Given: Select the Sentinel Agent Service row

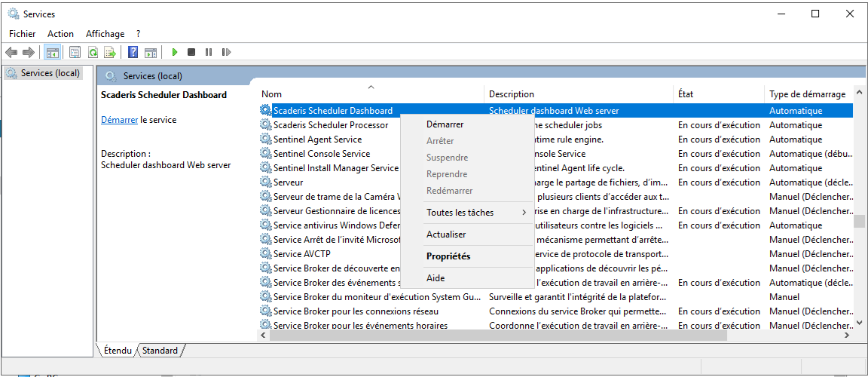Looking at the screenshot, I should [556, 139].
